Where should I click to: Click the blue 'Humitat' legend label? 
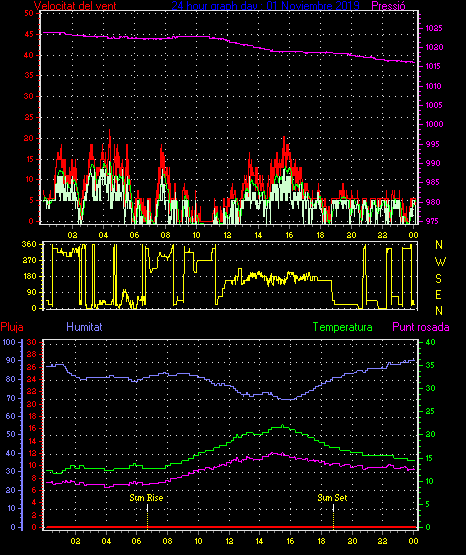click(x=84, y=327)
